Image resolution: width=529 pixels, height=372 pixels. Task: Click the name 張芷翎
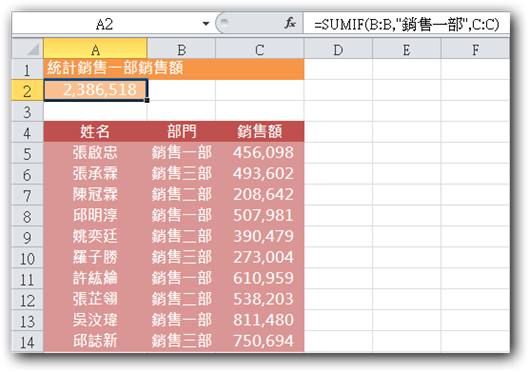point(95,299)
